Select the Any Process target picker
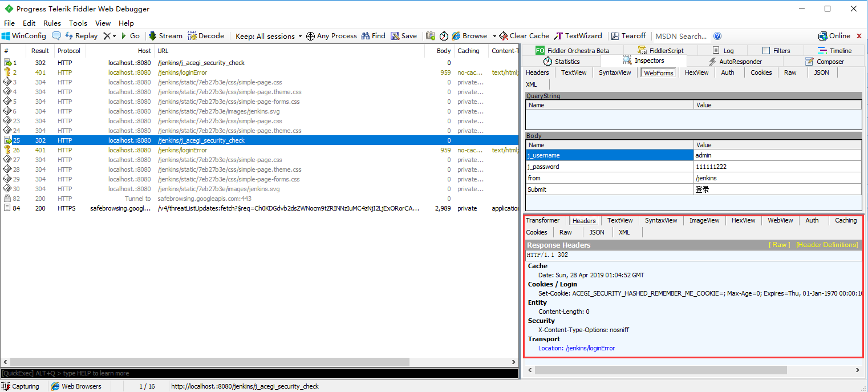 pos(331,36)
